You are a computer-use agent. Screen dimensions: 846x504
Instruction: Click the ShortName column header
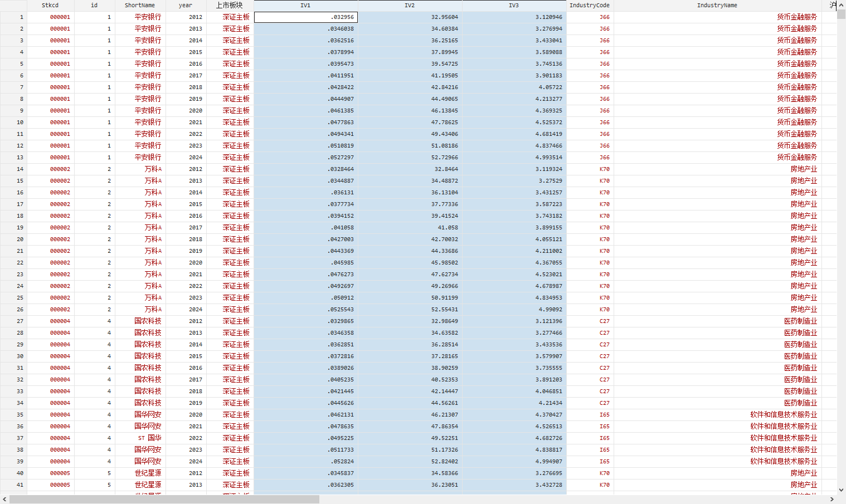pyautogui.click(x=140, y=6)
